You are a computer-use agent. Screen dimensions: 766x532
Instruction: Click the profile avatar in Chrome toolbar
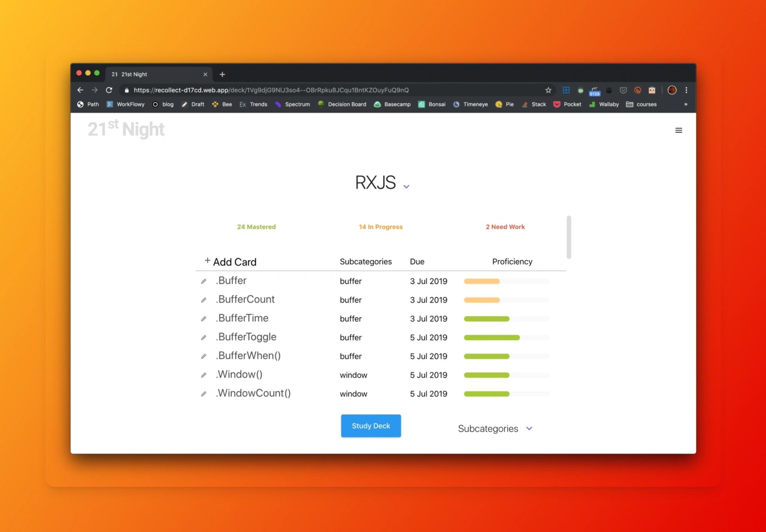point(672,90)
